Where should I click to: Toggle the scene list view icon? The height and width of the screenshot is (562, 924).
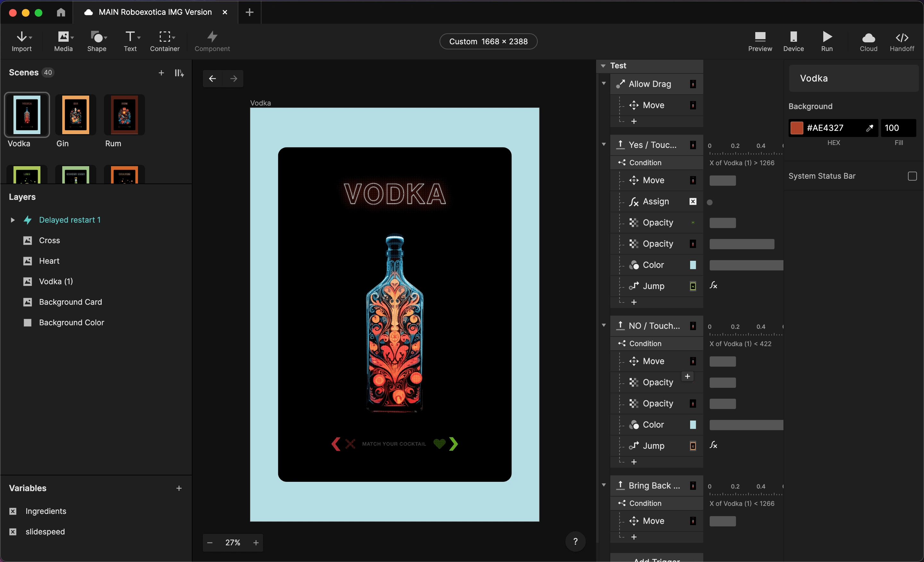(179, 73)
